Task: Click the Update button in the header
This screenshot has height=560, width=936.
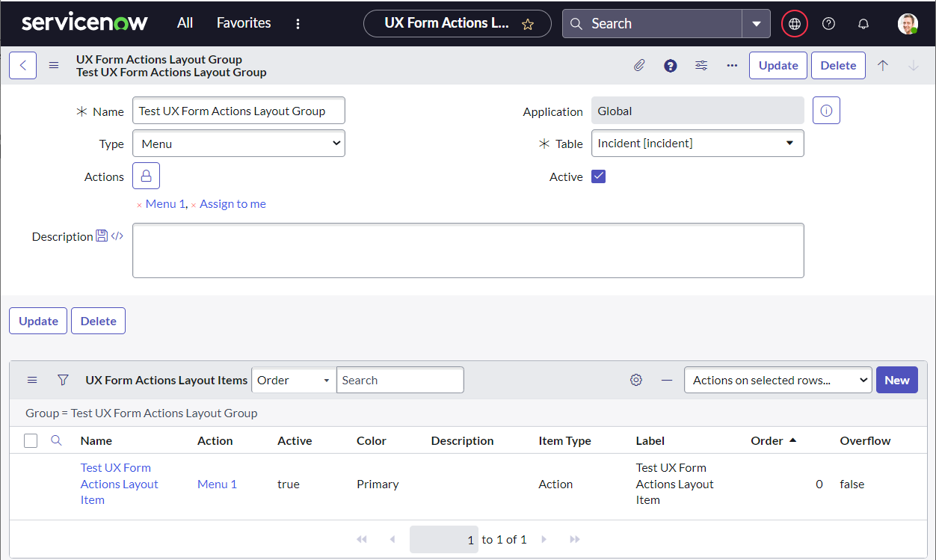Action: [778, 65]
